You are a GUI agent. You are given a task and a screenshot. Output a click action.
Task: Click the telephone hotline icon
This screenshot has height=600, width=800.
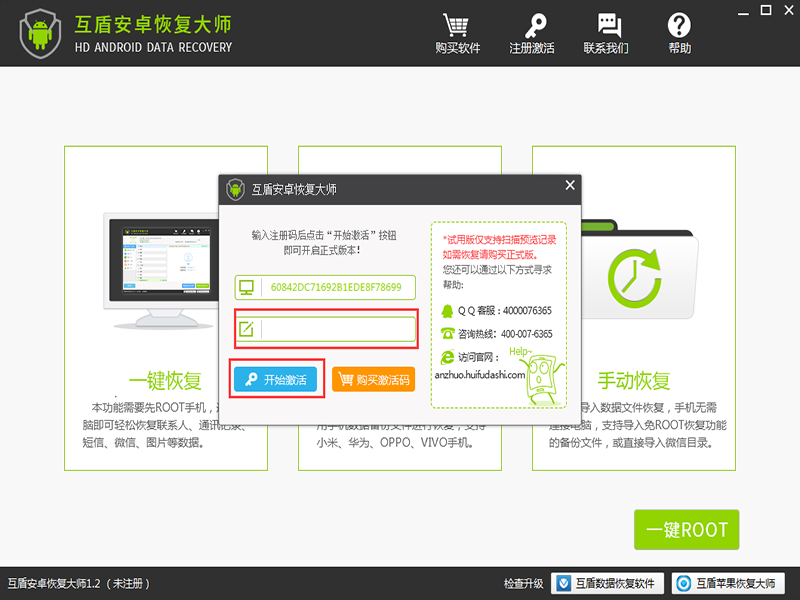[447, 334]
